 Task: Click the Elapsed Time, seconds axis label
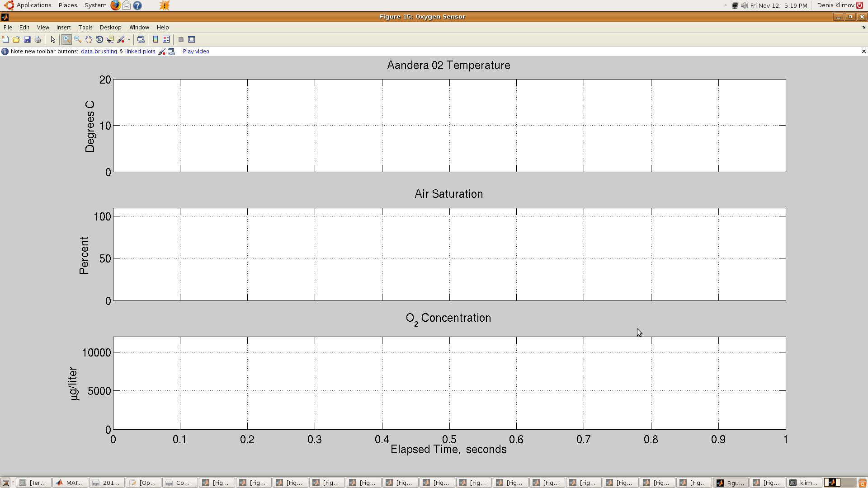click(448, 450)
